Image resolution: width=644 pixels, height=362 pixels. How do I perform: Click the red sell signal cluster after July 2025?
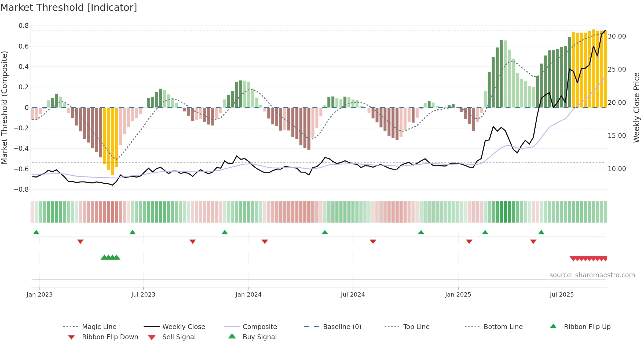(x=588, y=258)
